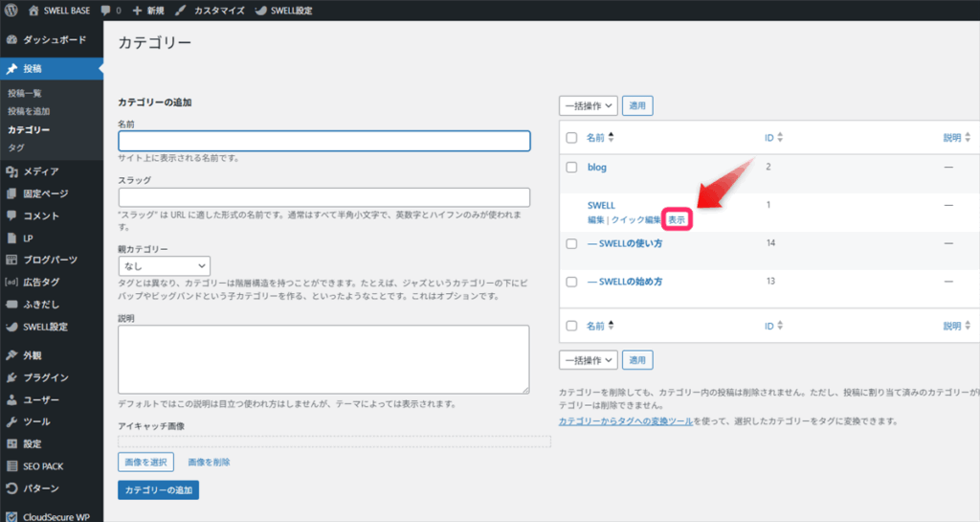Click the Posts pushpin icon
Image resolution: width=980 pixels, height=522 pixels.
coord(11,69)
